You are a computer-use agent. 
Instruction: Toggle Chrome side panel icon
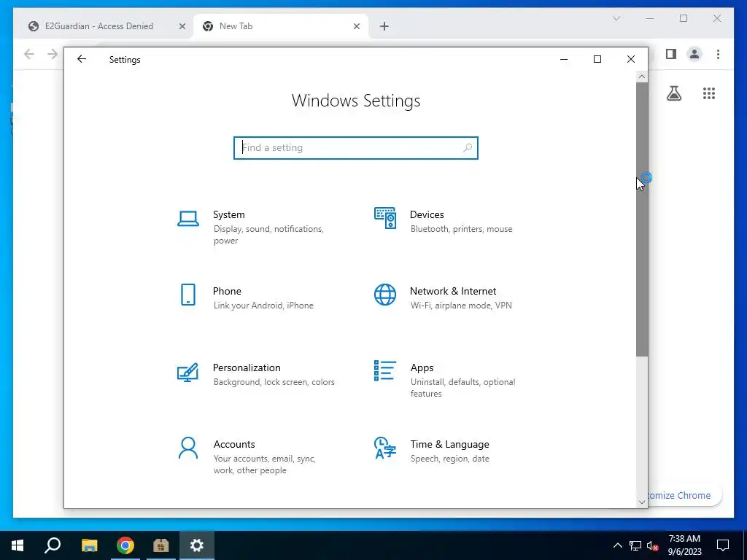tap(671, 54)
